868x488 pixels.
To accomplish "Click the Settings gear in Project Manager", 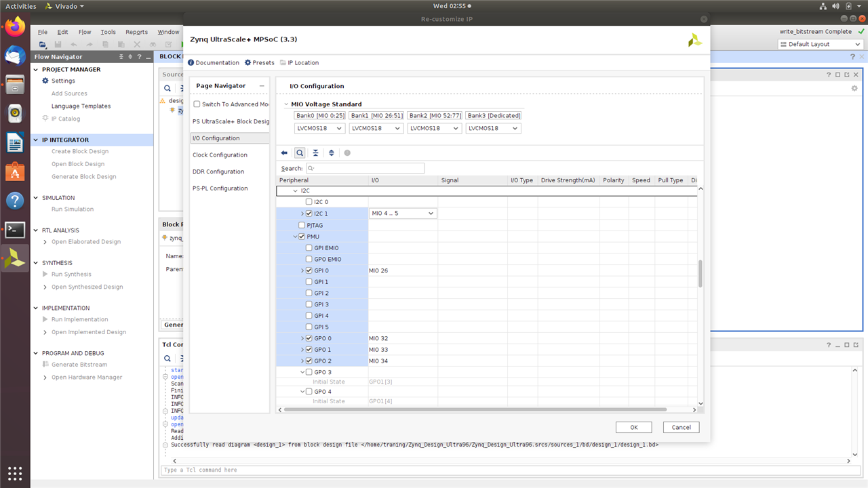I will tap(46, 81).
